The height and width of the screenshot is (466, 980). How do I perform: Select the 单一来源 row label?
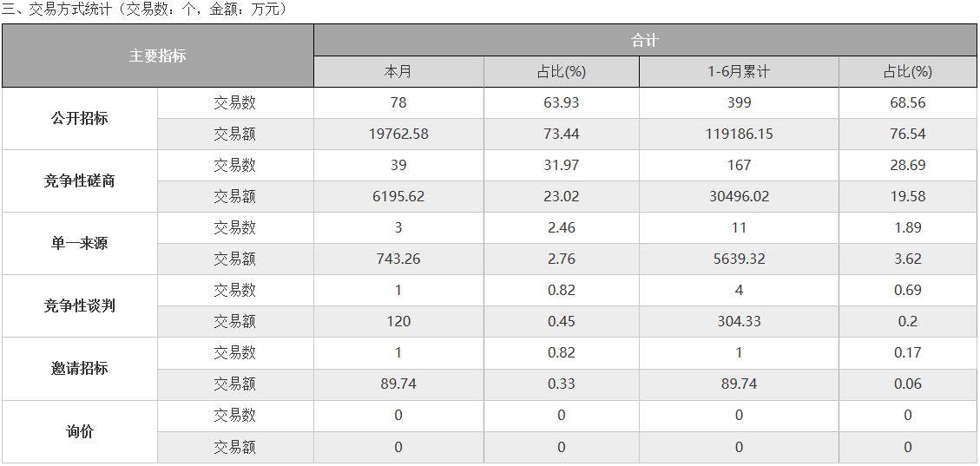[x=79, y=244]
